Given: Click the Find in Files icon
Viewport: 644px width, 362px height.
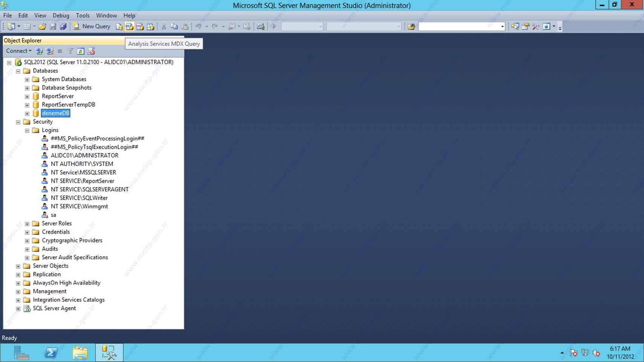Looking at the screenshot, I should point(411,26).
